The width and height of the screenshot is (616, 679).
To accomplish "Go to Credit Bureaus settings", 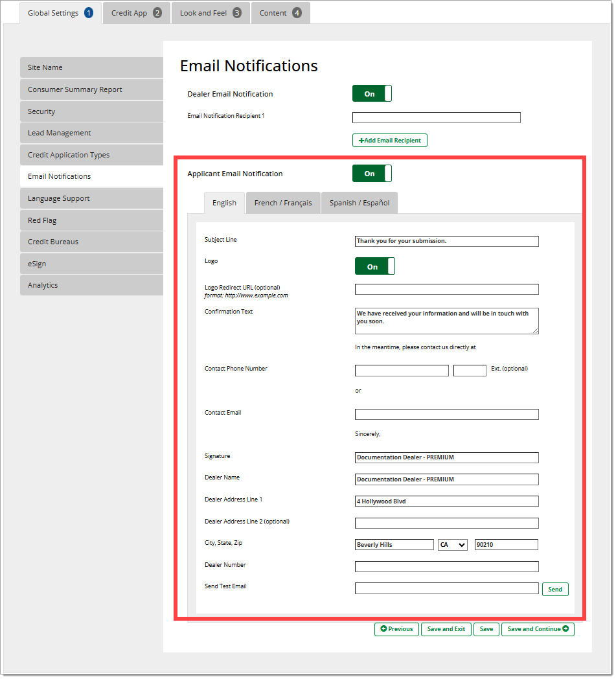I will click(91, 242).
